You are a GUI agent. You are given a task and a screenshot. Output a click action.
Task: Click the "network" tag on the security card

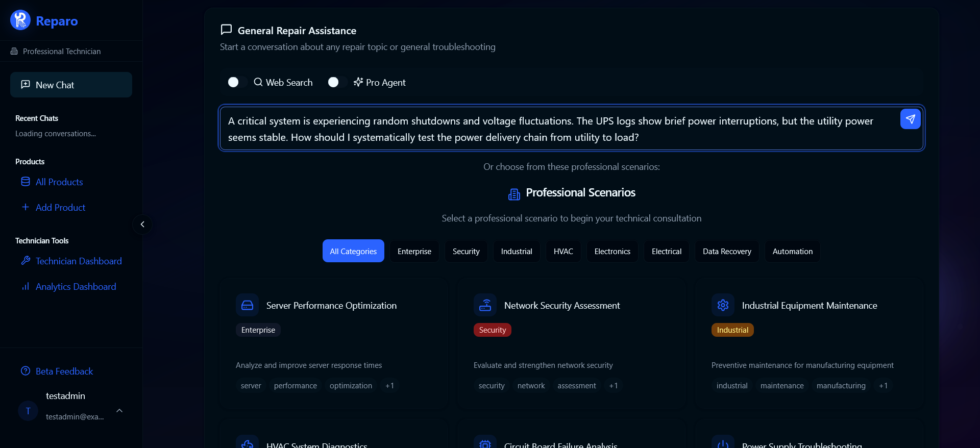pos(531,386)
